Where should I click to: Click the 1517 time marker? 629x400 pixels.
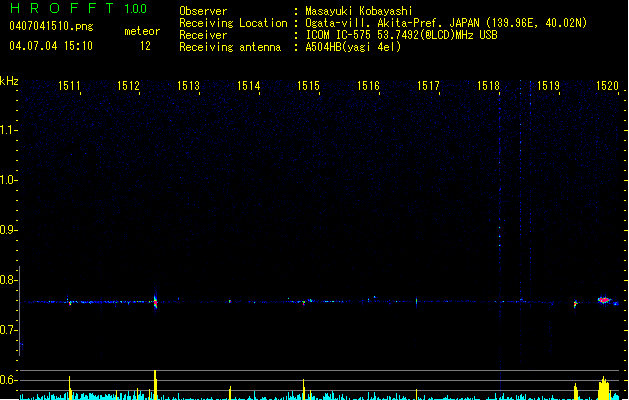(x=428, y=86)
